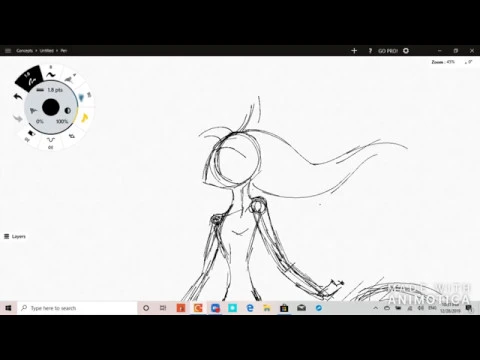This screenshot has height=360, width=480.
Task: Click the opacity half-circle icon
Action: pyautogui.click(x=68, y=111)
